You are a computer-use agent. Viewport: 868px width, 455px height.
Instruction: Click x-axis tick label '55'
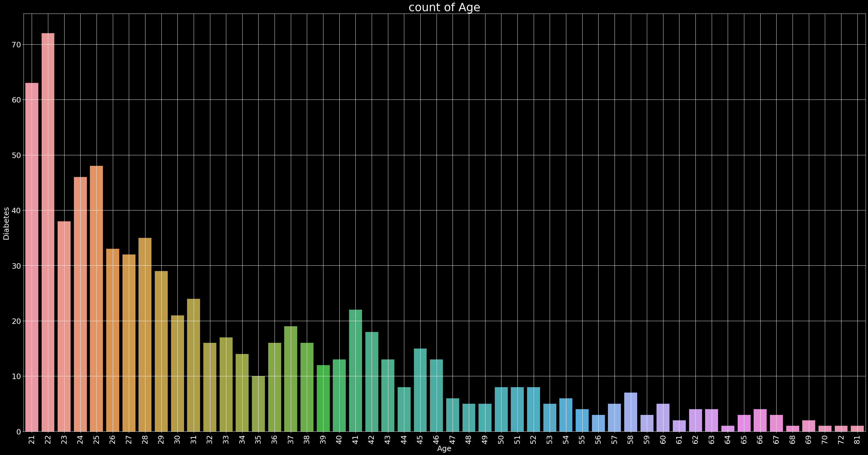[x=582, y=439]
